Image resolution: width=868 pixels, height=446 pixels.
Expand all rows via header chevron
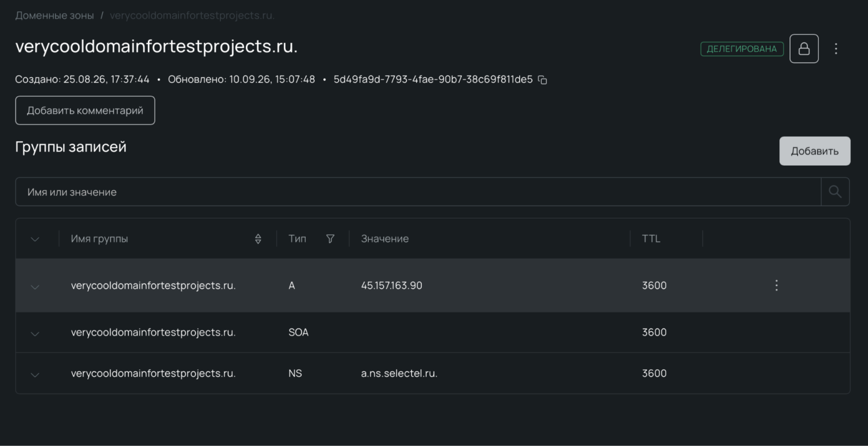(35, 239)
